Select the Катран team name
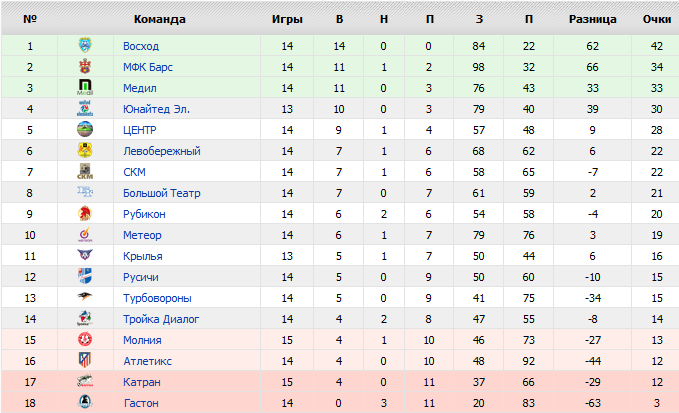 (142, 382)
